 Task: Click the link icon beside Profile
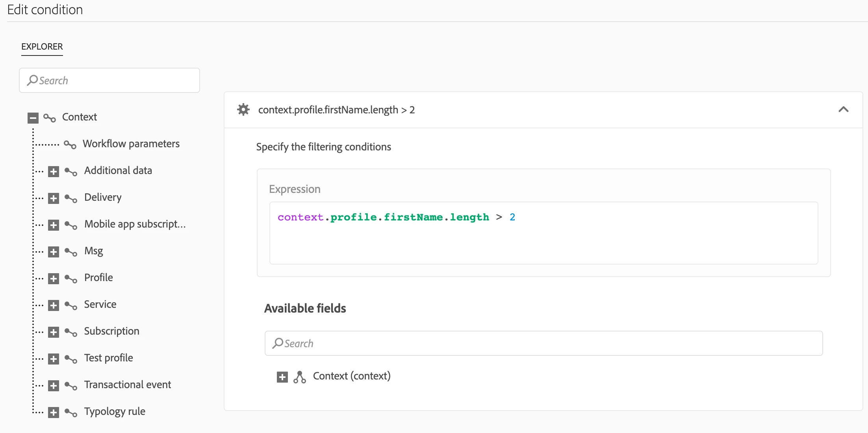(71, 278)
